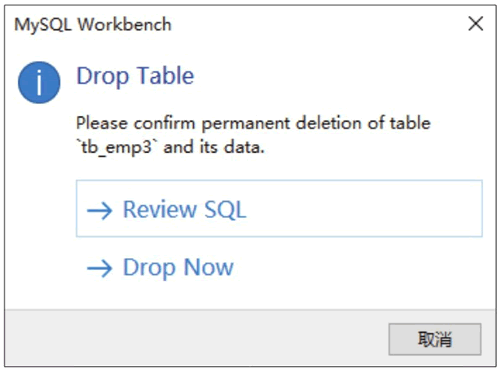Click the arrow icon beside Review SQL
This screenshot has height=373, width=500.
pos(99,210)
